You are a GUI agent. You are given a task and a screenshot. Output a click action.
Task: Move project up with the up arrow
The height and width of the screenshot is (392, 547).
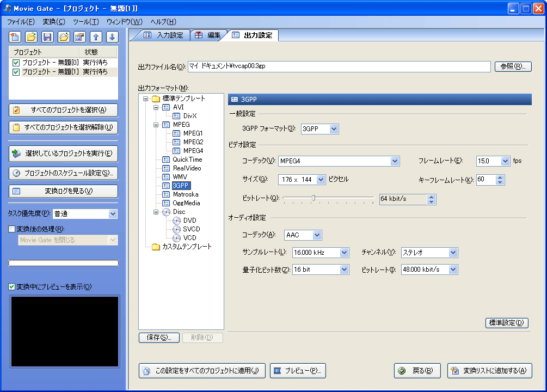(96, 37)
